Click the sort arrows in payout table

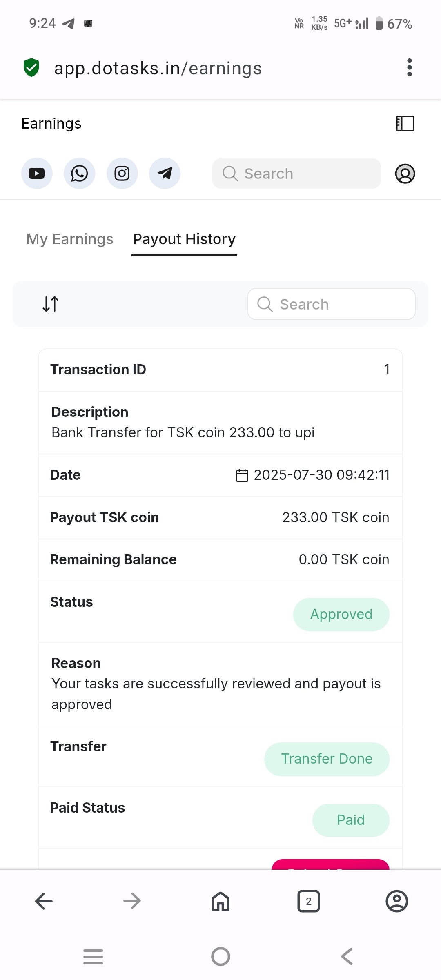click(x=51, y=304)
